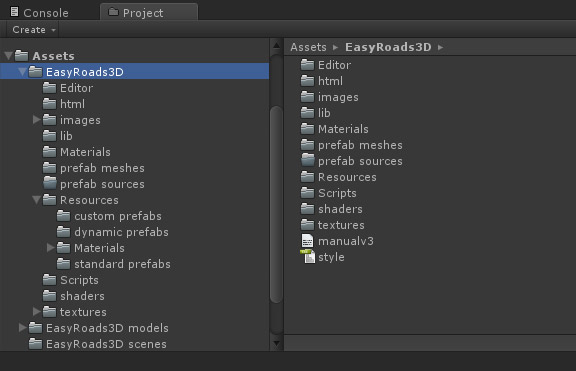Click images folder icon in right pane

(307, 97)
